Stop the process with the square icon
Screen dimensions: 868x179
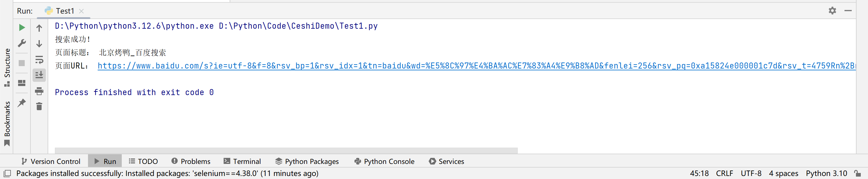[x=22, y=63]
